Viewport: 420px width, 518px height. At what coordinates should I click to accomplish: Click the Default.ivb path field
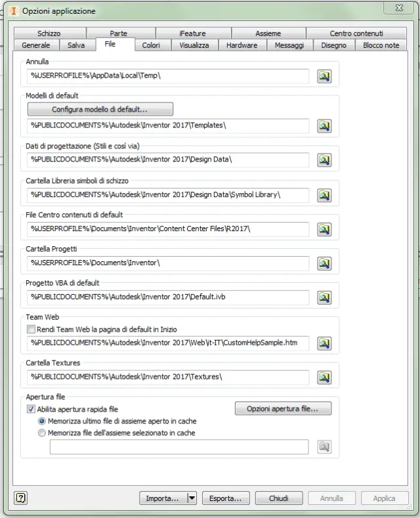(168, 297)
